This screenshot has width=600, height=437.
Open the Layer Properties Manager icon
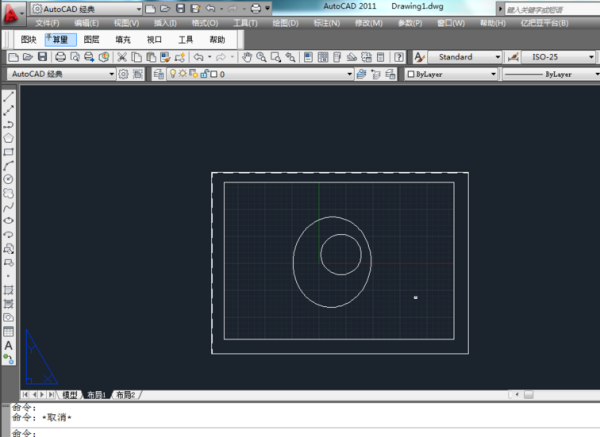point(158,74)
